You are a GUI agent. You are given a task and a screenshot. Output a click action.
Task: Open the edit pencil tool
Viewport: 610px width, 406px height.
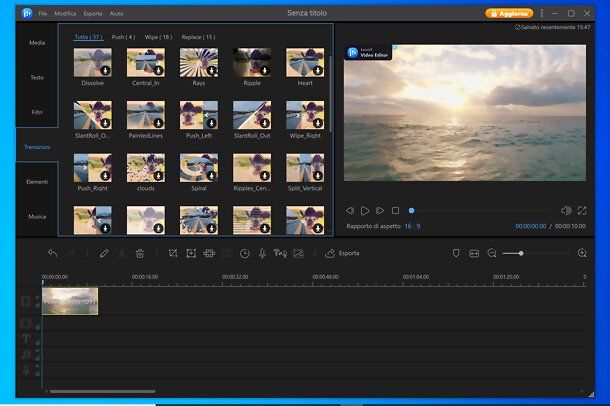click(x=104, y=254)
